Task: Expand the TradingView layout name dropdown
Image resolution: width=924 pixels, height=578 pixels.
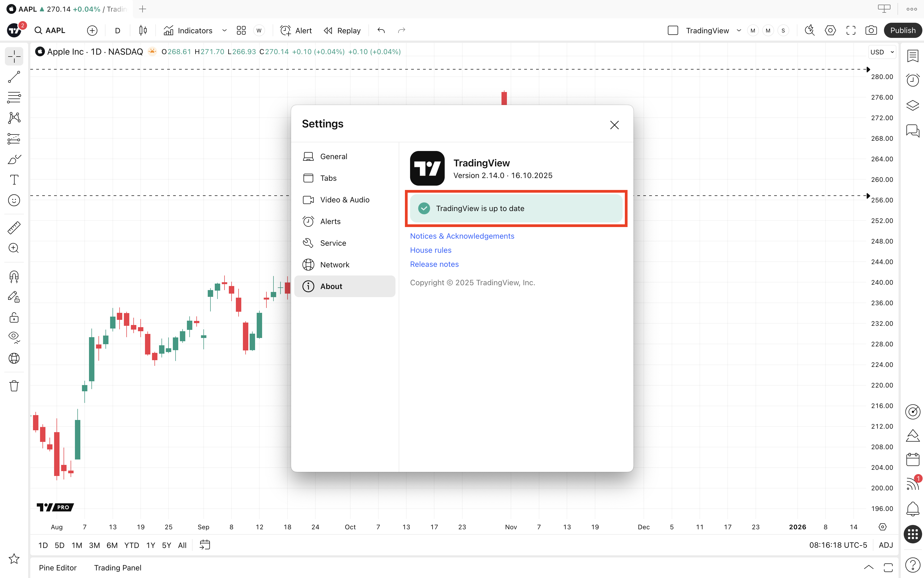Action: pos(739,31)
